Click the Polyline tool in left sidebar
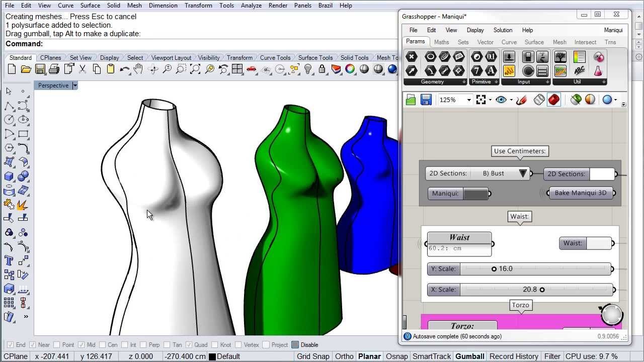Screen dimensions: 644x362 click(x=9, y=106)
